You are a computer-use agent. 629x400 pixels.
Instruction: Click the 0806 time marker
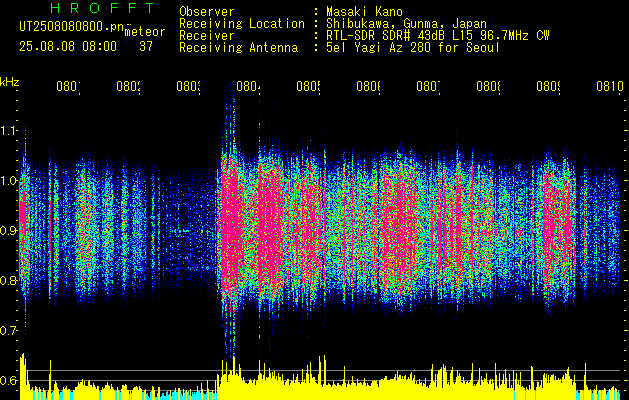[x=368, y=86]
